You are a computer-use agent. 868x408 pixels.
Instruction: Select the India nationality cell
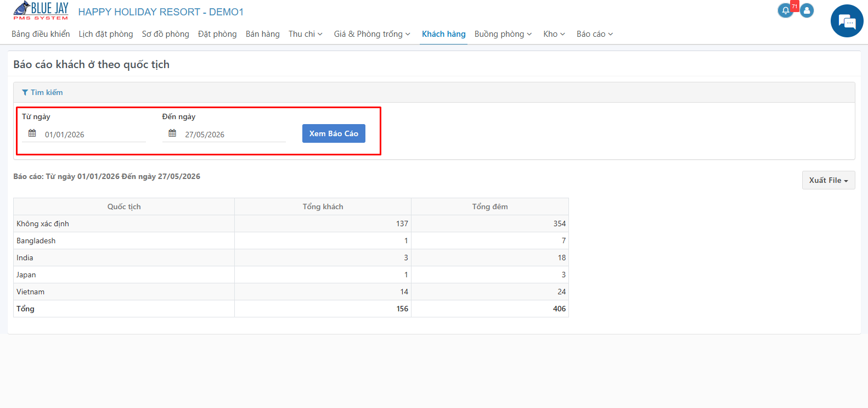(124, 258)
